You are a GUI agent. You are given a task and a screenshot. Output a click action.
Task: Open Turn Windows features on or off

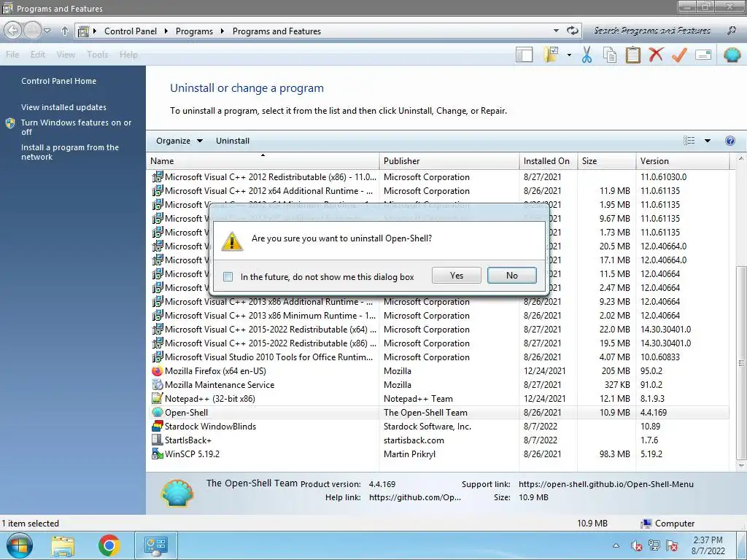tap(76, 127)
